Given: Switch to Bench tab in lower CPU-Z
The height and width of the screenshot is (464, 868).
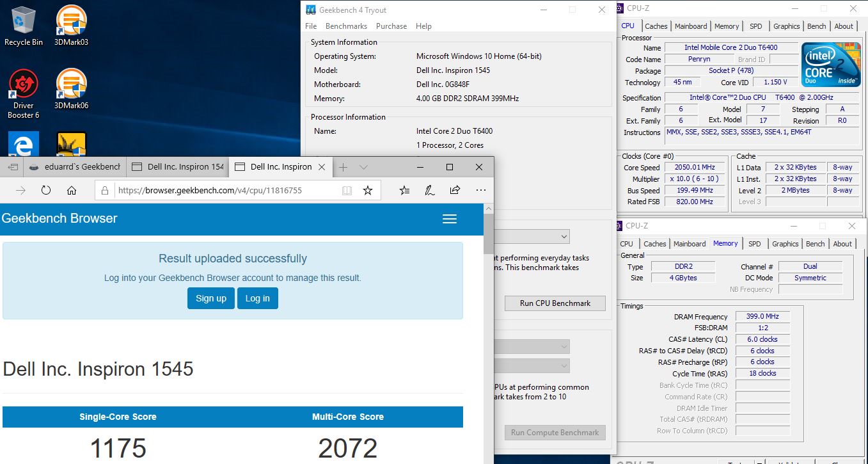Looking at the screenshot, I should point(816,244).
